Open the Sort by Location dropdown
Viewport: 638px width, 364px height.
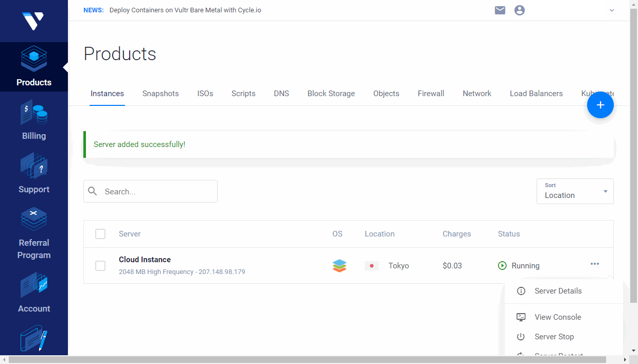click(x=575, y=191)
